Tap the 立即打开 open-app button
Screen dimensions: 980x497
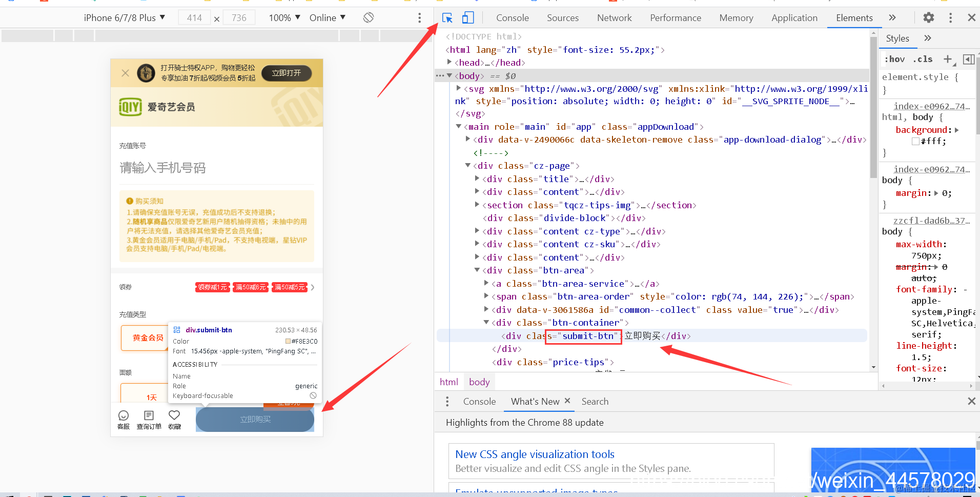click(x=287, y=73)
